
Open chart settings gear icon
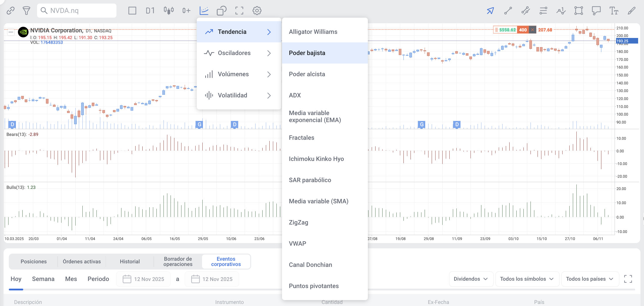click(x=257, y=11)
